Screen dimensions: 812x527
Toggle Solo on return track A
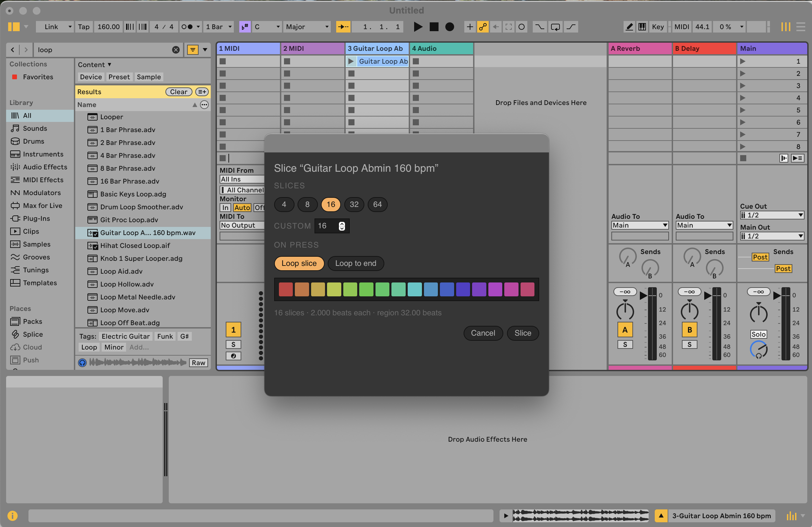pos(625,344)
